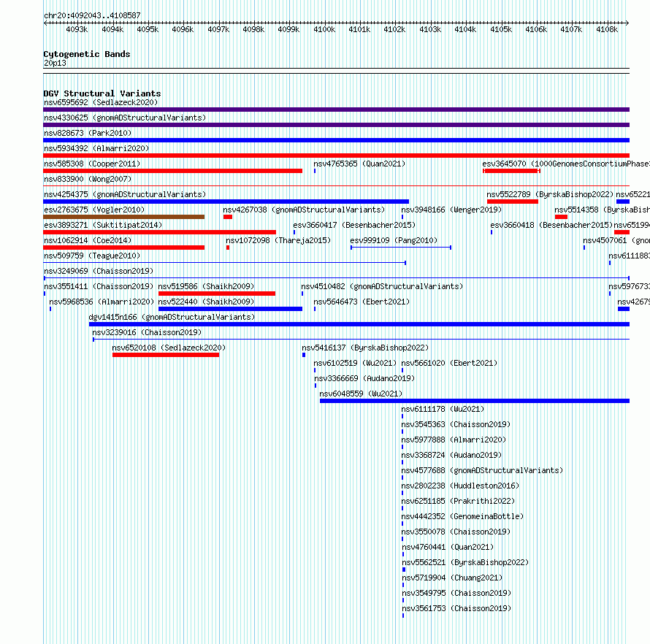Image resolution: width=650 pixels, height=644 pixels.
Task: Select esv3660418 (Besenbacher2015) label
Action: coord(551,225)
